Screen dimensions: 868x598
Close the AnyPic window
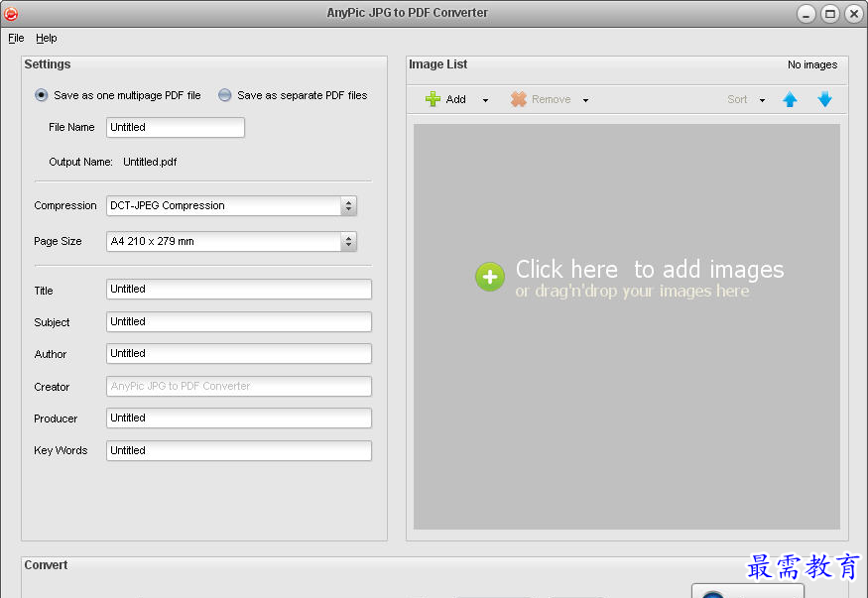(x=853, y=14)
